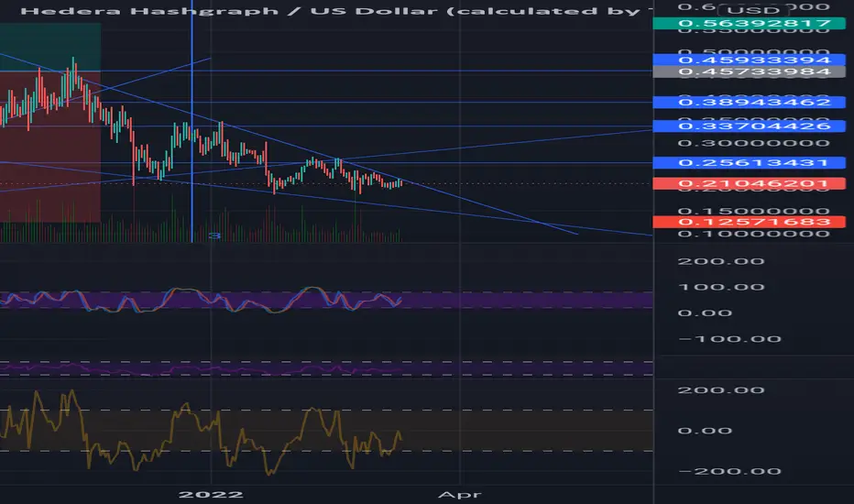Screen dimensions: 854x504
Task: Select the 0.15000000 price axis tick
Action: (x=754, y=212)
